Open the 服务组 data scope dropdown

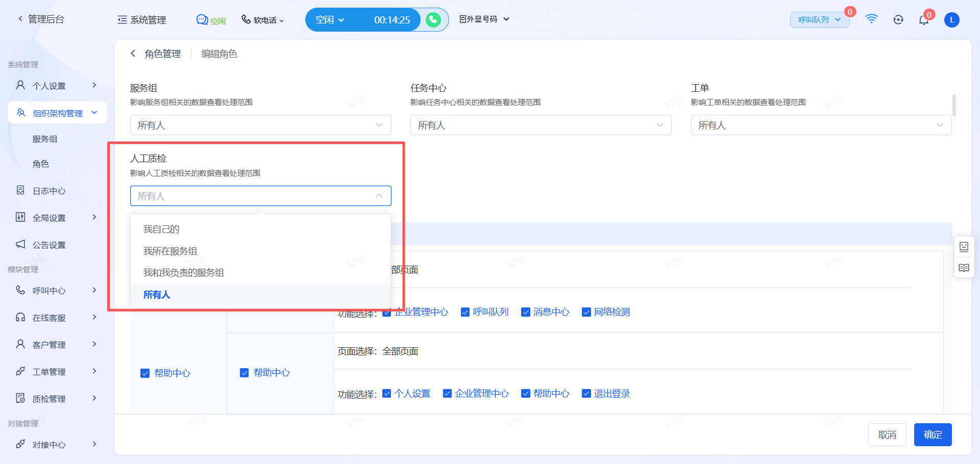coord(260,125)
